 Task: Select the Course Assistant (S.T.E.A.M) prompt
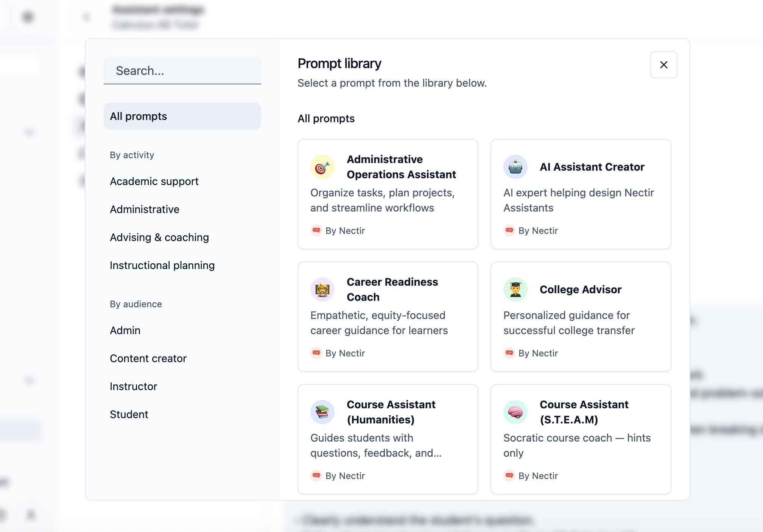click(x=581, y=440)
